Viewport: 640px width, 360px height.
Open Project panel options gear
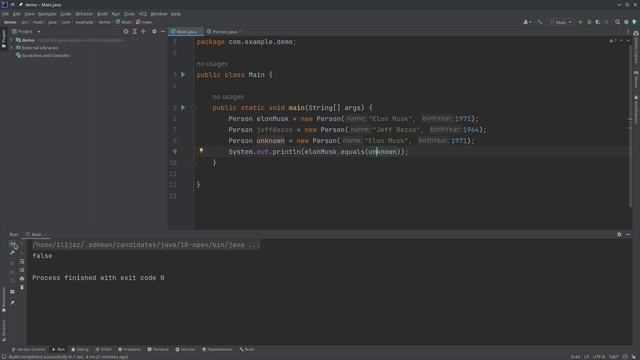(154, 31)
